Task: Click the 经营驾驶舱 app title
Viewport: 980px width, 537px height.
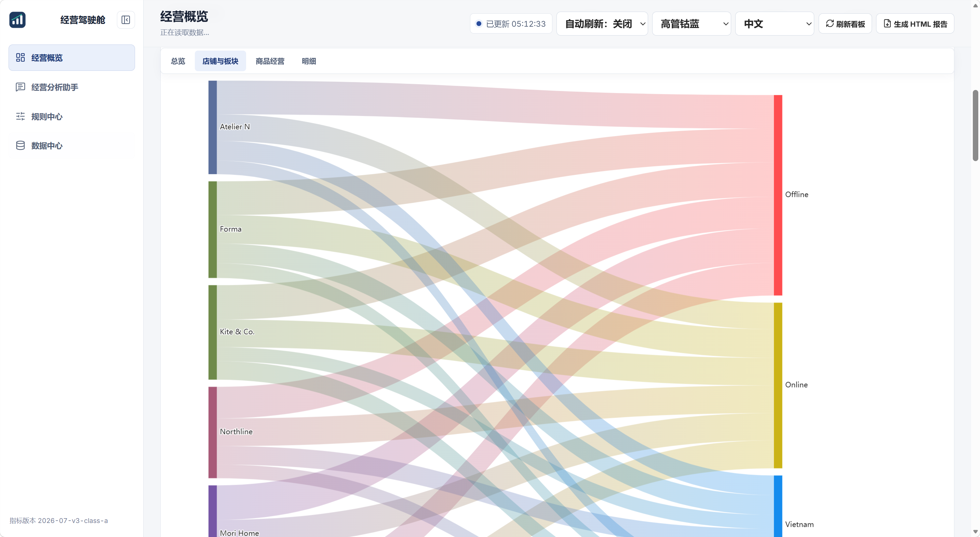Action: (83, 20)
